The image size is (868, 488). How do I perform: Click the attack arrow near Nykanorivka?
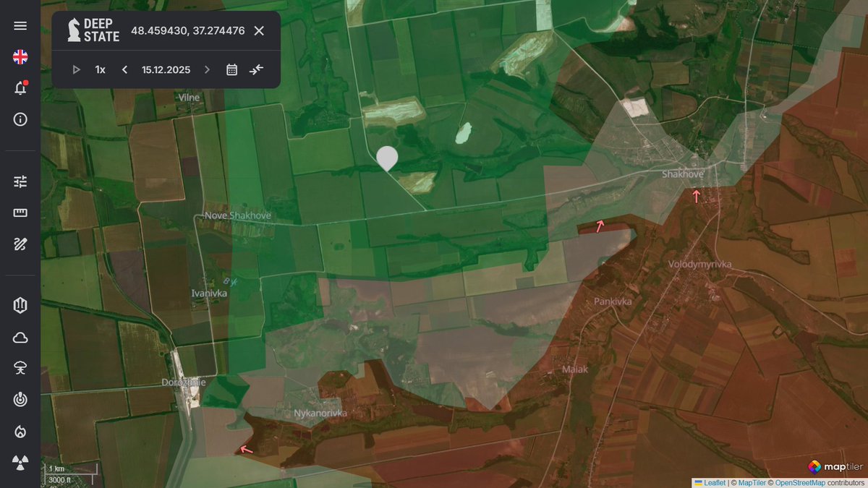pyautogui.click(x=247, y=449)
